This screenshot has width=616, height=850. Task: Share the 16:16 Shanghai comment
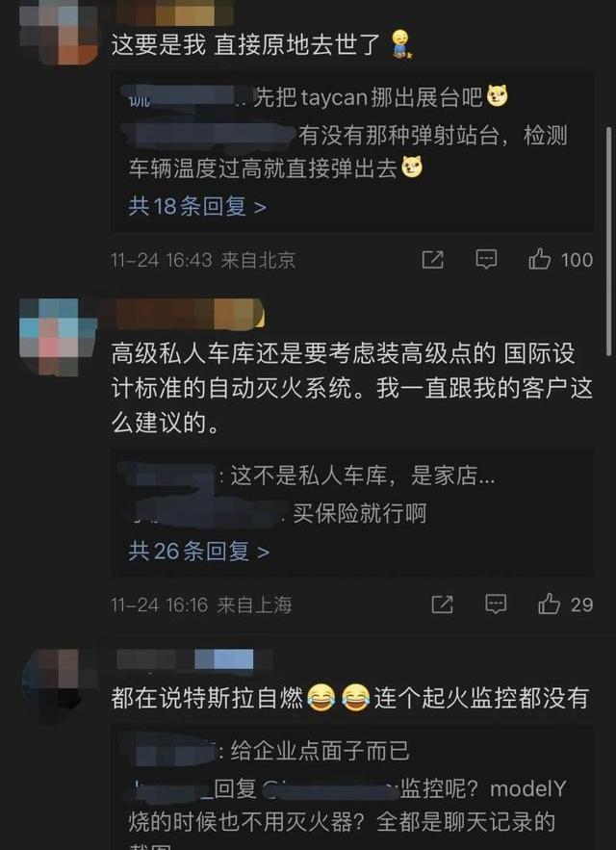pyautogui.click(x=442, y=604)
